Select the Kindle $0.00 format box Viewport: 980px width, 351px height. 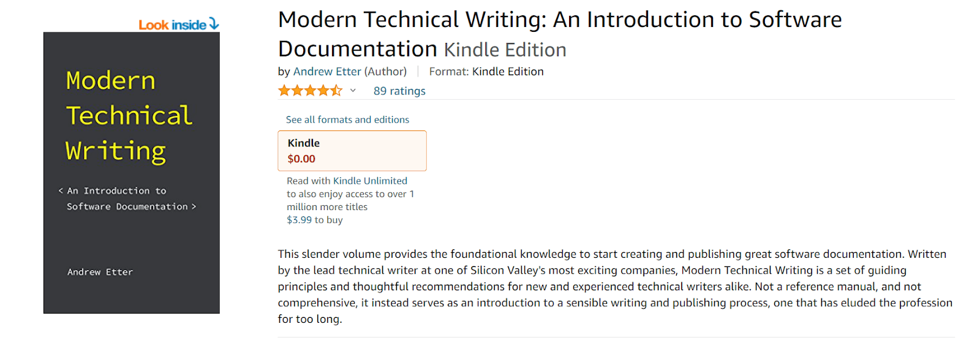352,151
